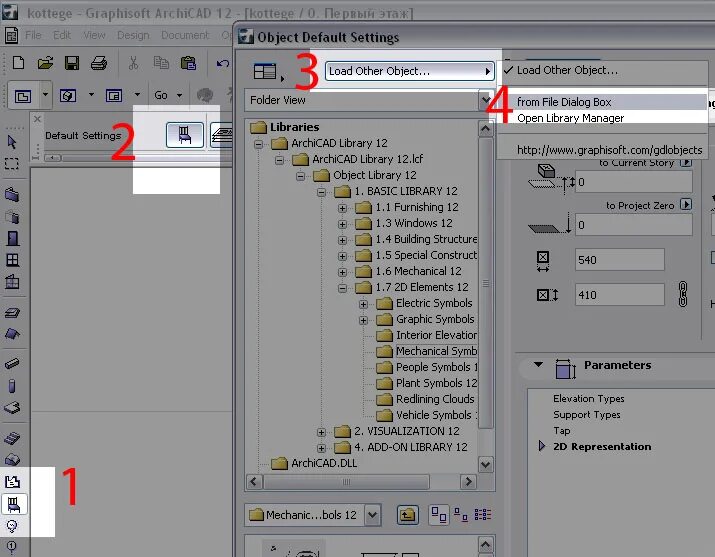Select the Beam tool in toolbox
This screenshot has width=715, height=557.
click(12, 364)
